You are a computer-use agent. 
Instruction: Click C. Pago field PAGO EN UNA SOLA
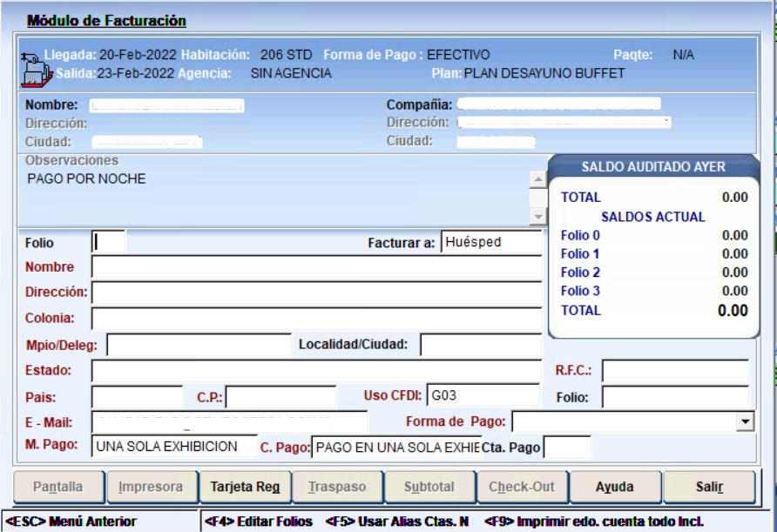pos(396,448)
